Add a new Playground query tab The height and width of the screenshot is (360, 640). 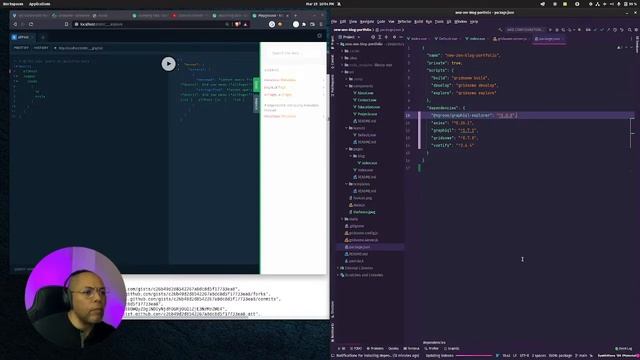43,37
